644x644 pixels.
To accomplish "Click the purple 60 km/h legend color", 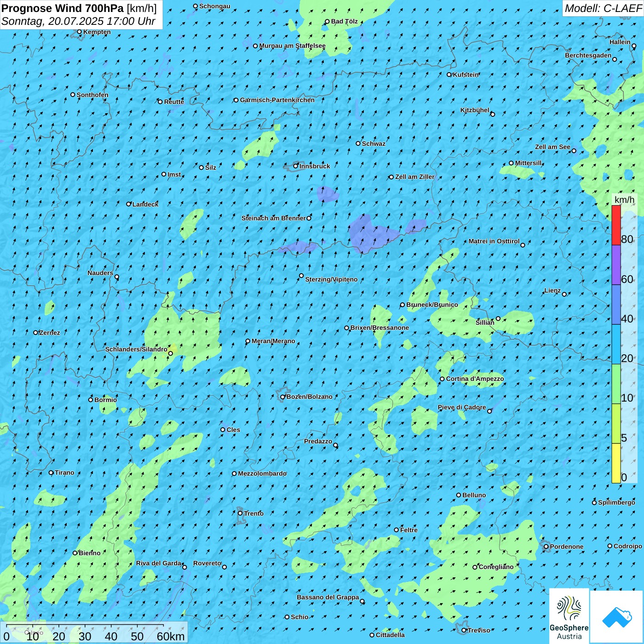I will (616, 265).
